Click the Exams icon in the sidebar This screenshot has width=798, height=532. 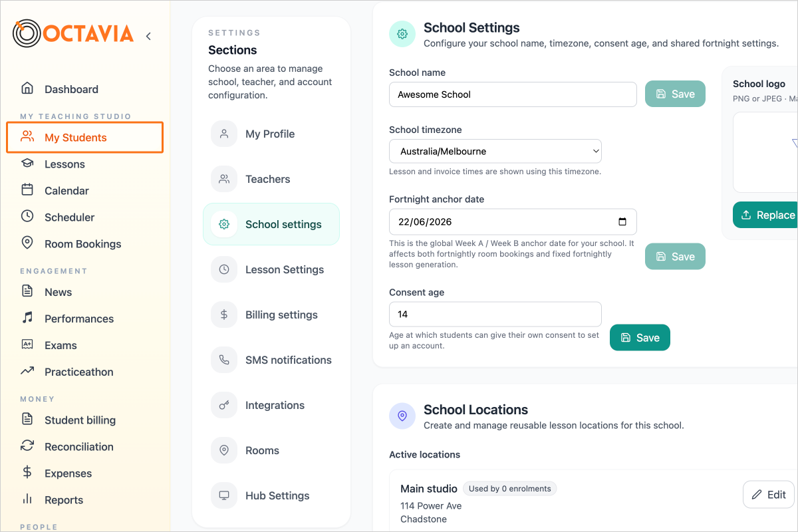point(27,344)
